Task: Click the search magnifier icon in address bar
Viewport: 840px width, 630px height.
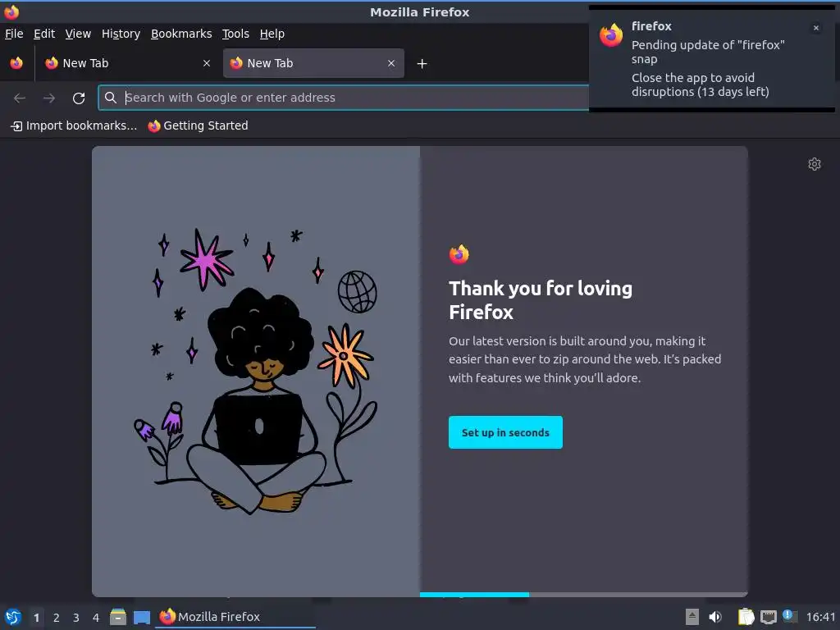Action: click(x=111, y=98)
